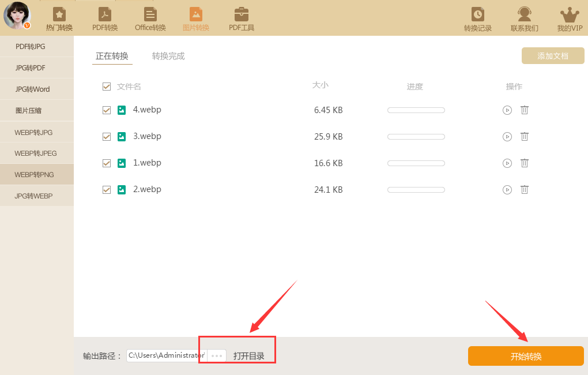Select the PDF转换 icon
This screenshot has height=375, width=588.
(104, 18)
